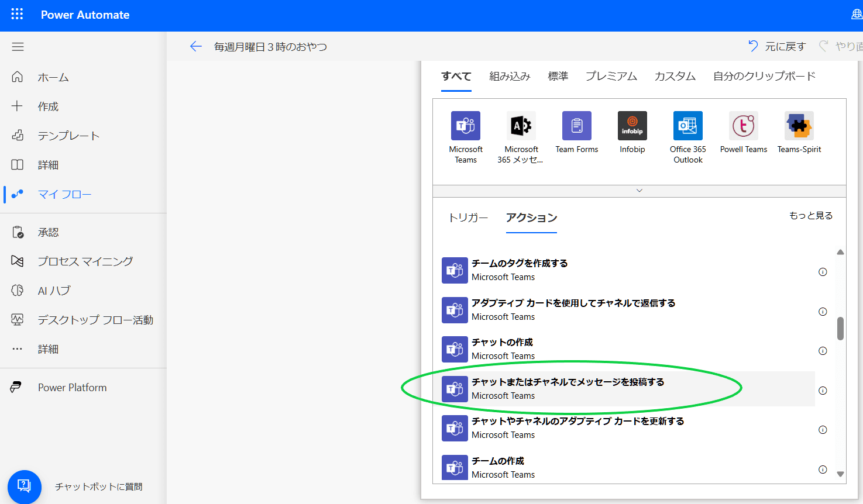Viewport: 863px width, 504px height.
Task: Collapse the navigation with the hamburger icon
Action: (x=18, y=47)
